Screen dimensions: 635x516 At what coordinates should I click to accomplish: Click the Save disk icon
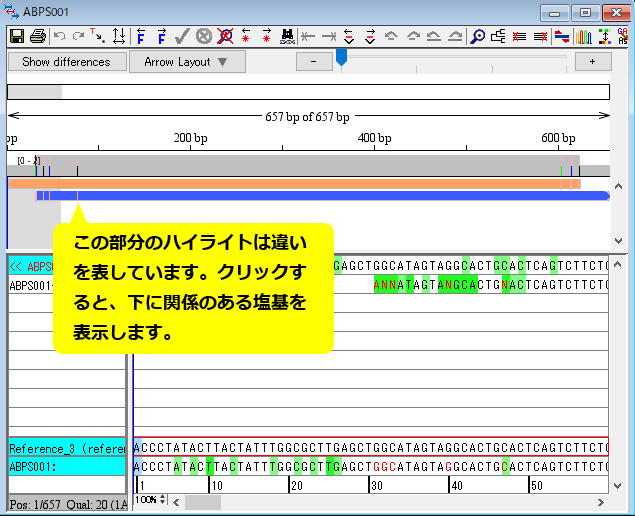tap(16, 37)
